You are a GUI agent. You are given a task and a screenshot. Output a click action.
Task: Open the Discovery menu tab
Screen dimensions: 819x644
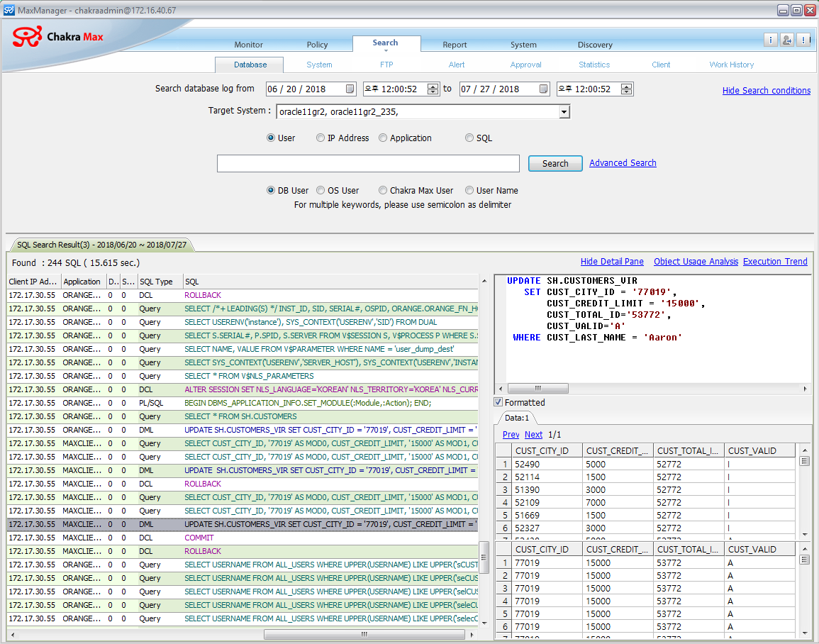pos(595,45)
